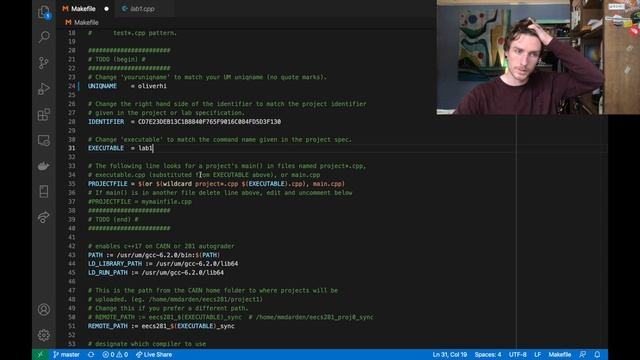640x360 pixels.
Task: Click the '# TODO (begin) #' comment line
Action: [117, 59]
